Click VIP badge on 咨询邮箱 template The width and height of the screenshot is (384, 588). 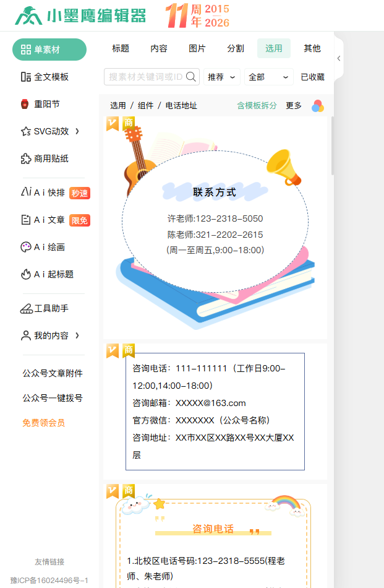[113, 350]
